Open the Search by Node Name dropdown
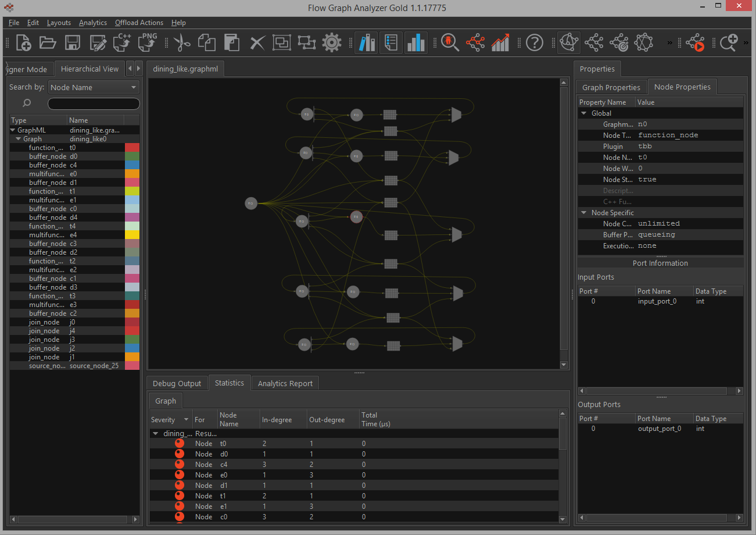 pos(94,87)
